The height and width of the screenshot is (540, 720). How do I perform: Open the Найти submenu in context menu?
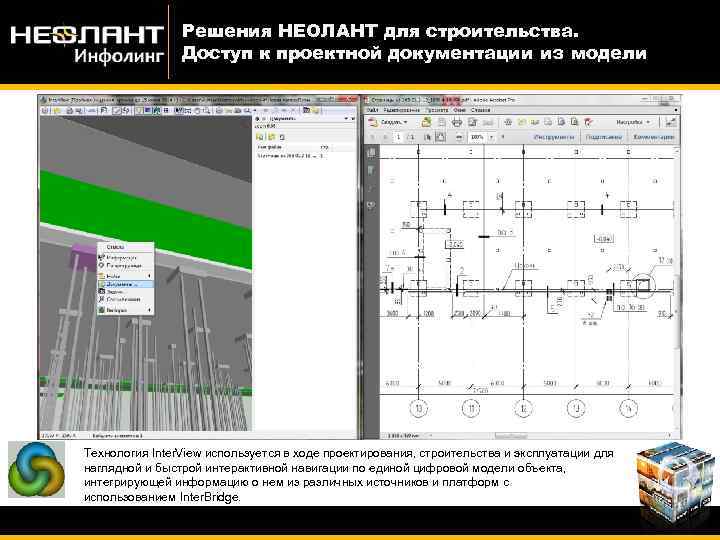[x=125, y=276]
